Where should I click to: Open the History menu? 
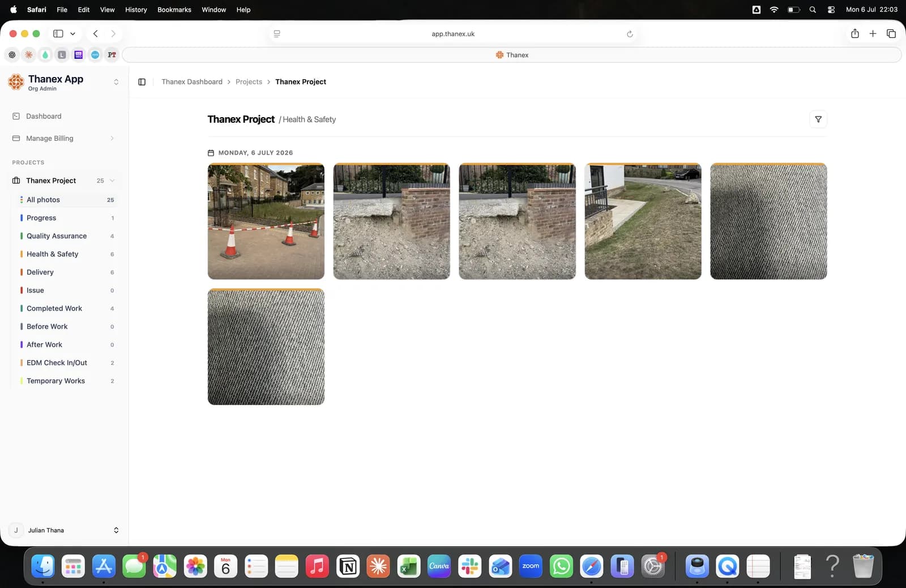click(136, 10)
